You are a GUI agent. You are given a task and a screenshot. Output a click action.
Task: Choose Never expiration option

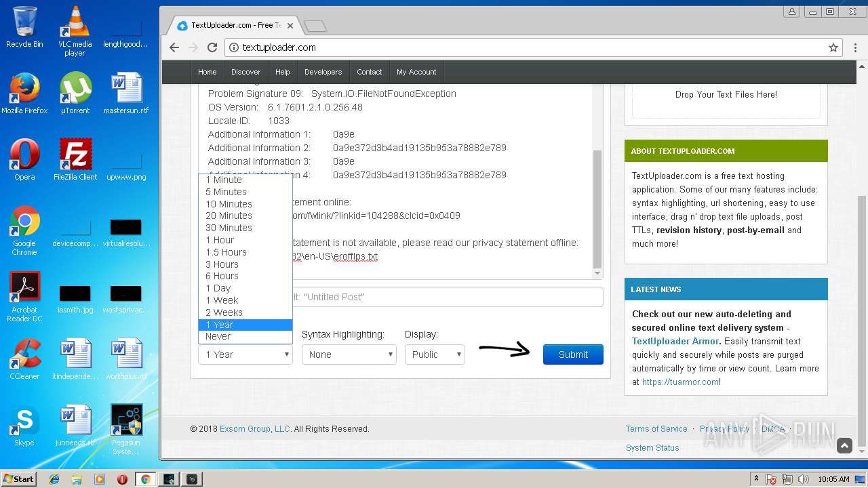click(x=245, y=336)
